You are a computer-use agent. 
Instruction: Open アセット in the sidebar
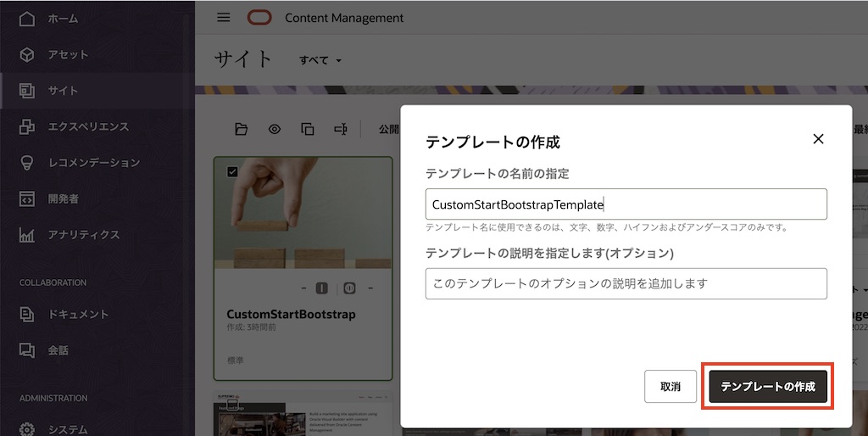click(68, 54)
